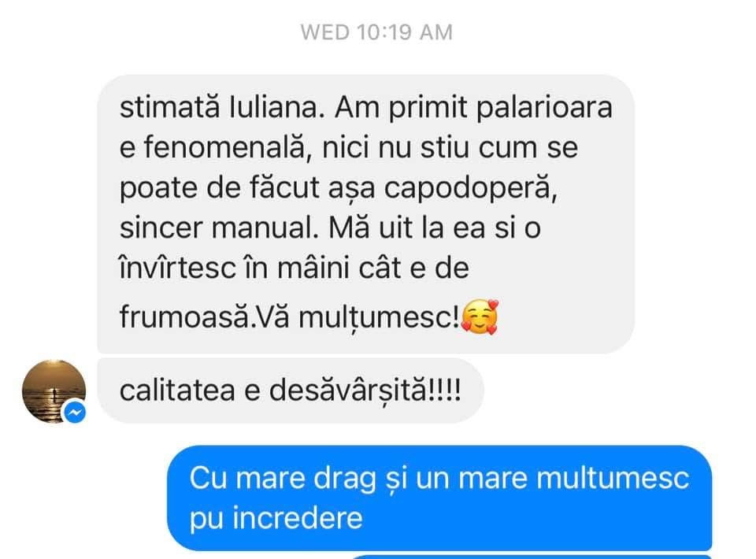Tap the long gray message starting 'stimată Iuliana'
Image resolution: width=756 pixels, height=559 pixels.
pyautogui.click(x=365, y=213)
